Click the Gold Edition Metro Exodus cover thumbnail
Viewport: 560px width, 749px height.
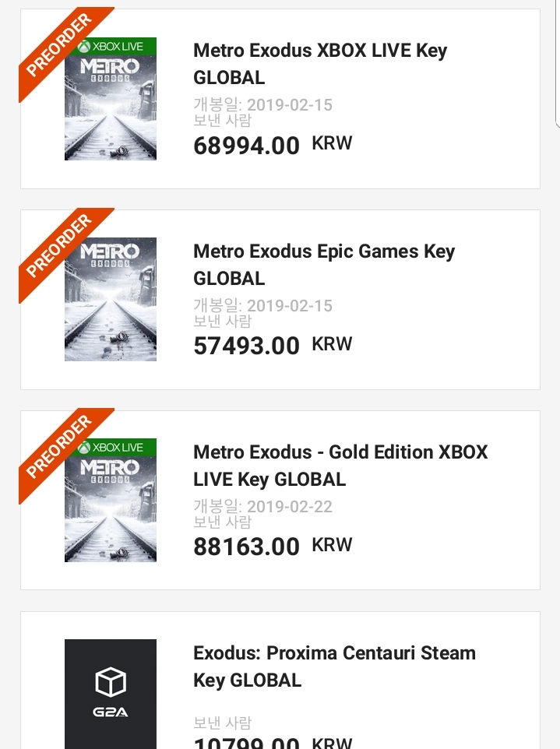click(111, 500)
